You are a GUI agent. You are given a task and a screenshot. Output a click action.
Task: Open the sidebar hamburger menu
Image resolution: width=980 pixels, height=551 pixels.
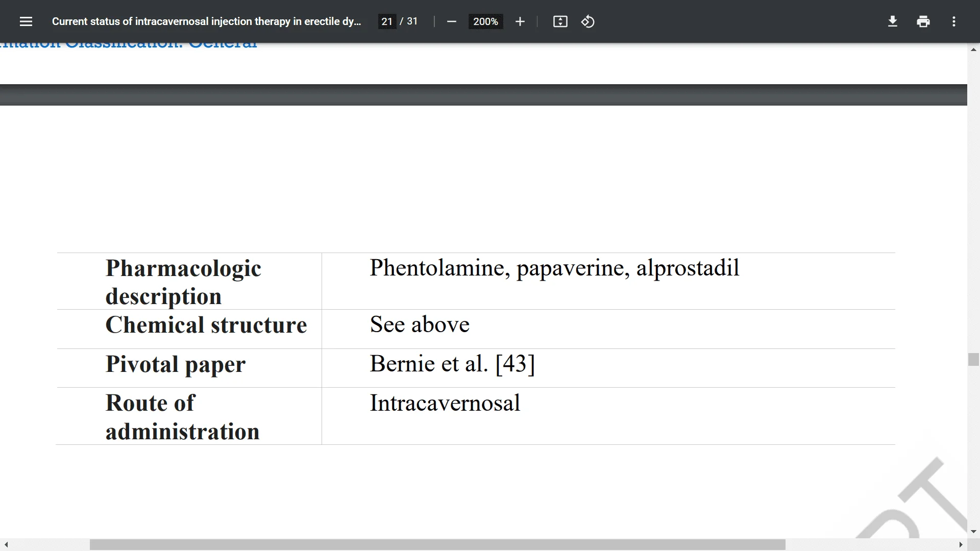[26, 21]
